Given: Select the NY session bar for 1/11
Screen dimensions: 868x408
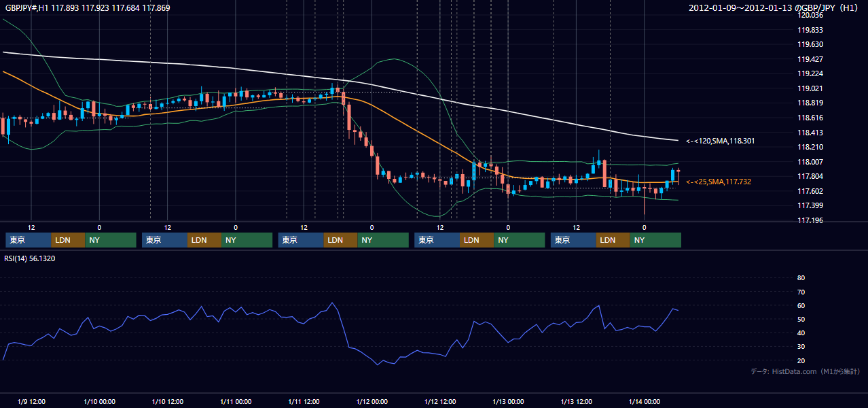Looking at the screenshot, I should (x=383, y=240).
